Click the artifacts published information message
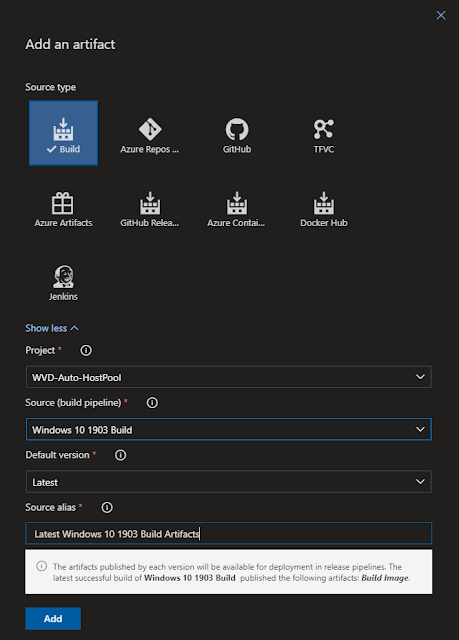This screenshot has height=640, width=459. [x=228, y=572]
